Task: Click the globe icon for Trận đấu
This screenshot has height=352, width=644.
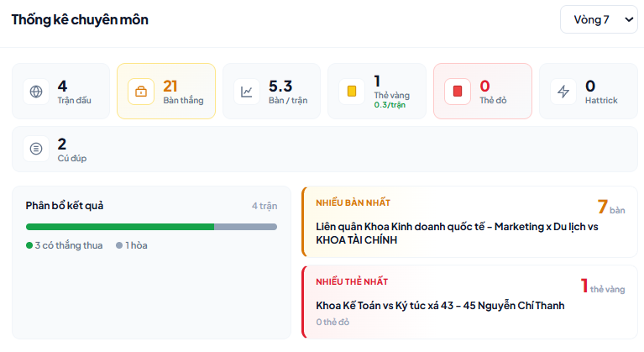Action: [36, 92]
